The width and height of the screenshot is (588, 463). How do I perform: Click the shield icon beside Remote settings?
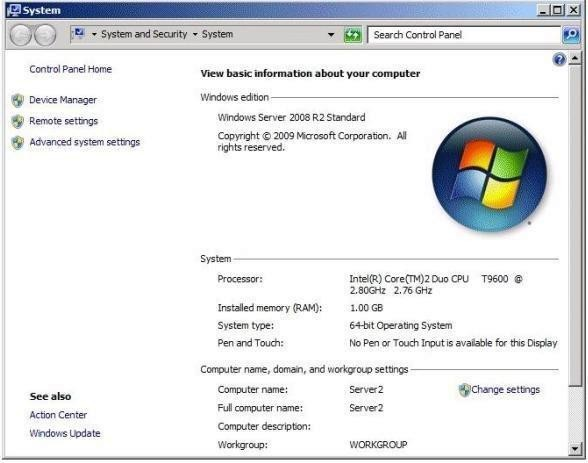[17, 121]
